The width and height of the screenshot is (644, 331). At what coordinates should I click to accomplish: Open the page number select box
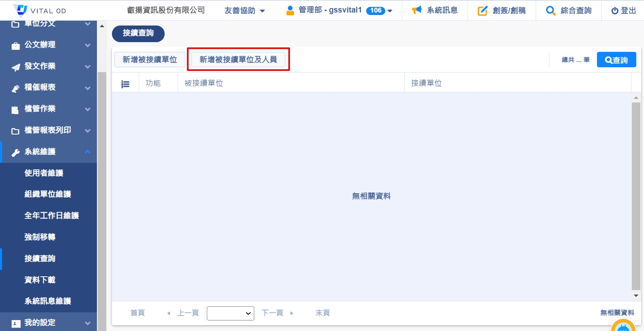[230, 313]
